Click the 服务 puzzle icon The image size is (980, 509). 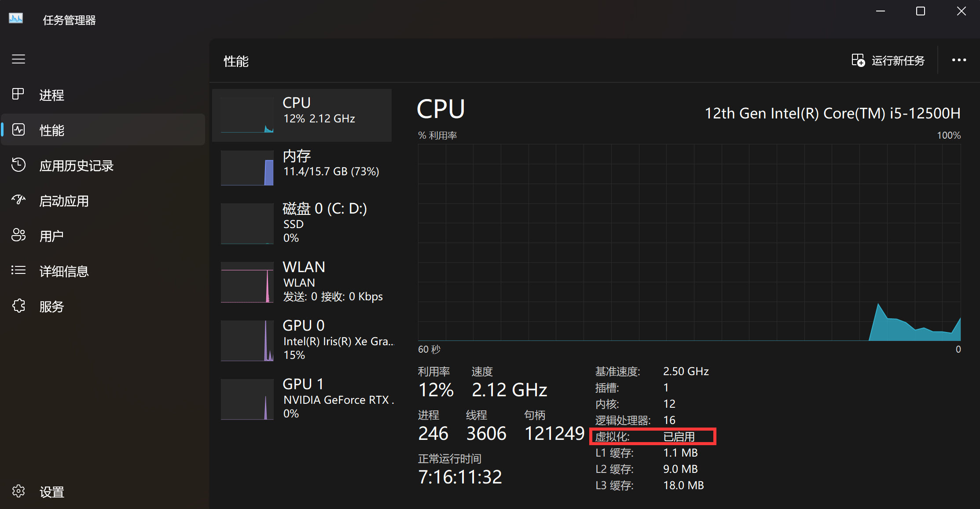tap(18, 306)
